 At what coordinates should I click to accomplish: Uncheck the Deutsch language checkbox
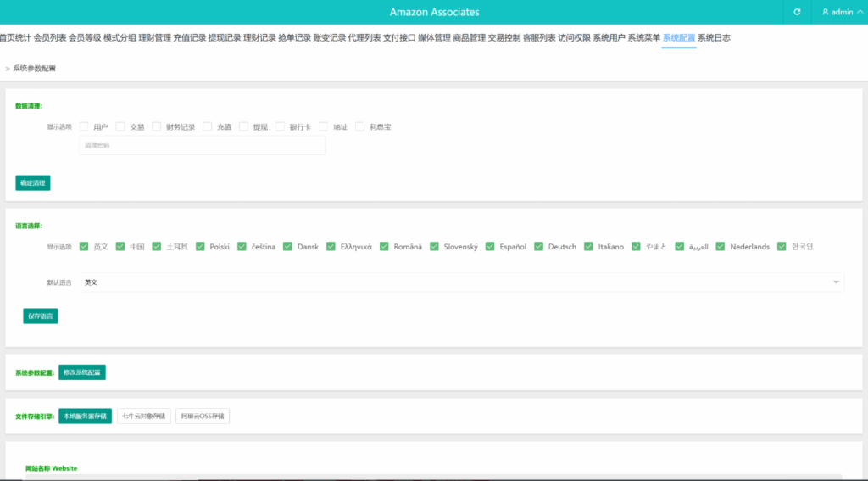(538, 246)
